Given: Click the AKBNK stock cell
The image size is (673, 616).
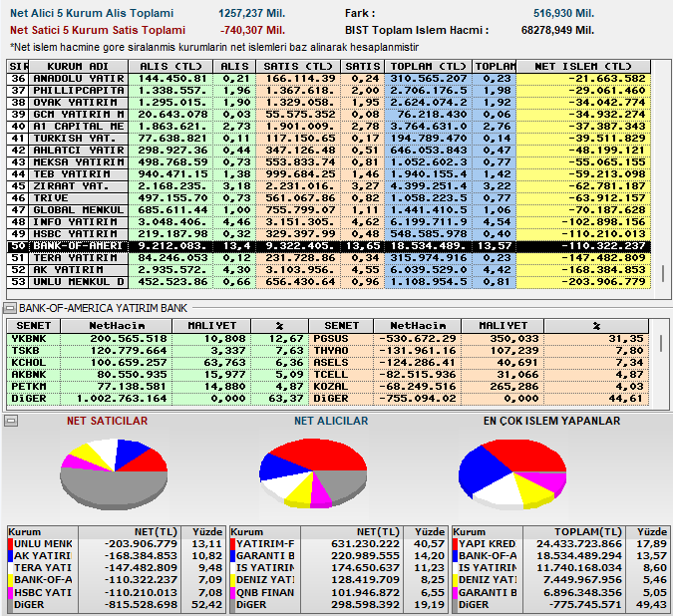Looking at the screenshot, I should pos(34,375).
